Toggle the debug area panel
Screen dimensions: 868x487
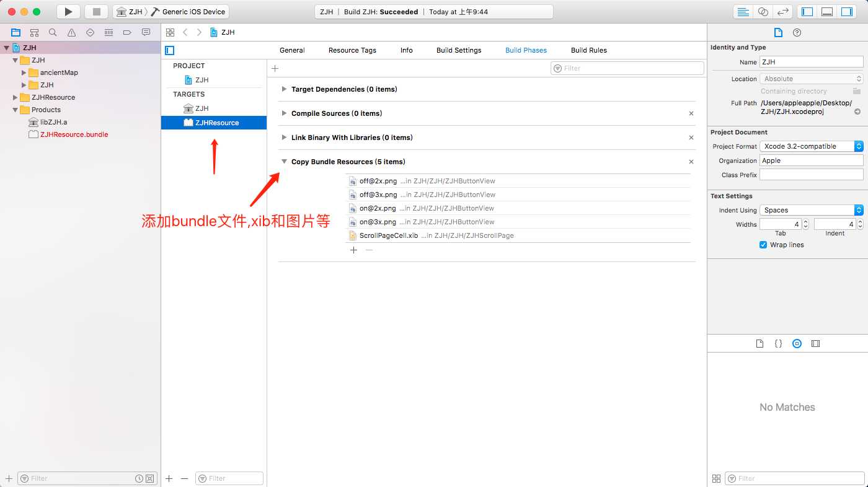[x=827, y=12]
